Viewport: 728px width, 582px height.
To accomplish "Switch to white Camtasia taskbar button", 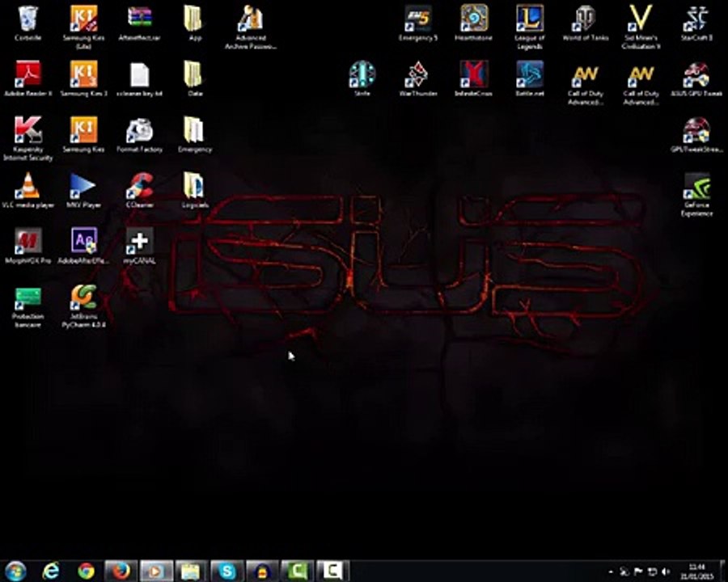I will (x=332, y=571).
